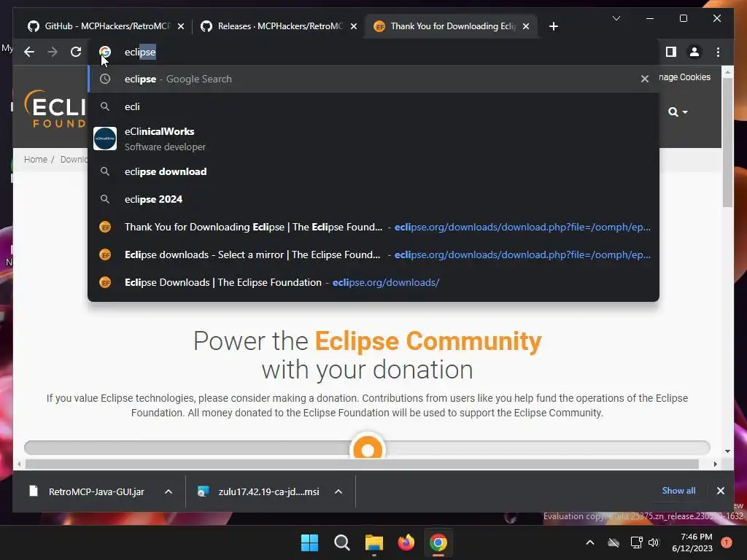This screenshot has width=747, height=560.
Task: Open the Chrome side panel icon
Action: (671, 52)
